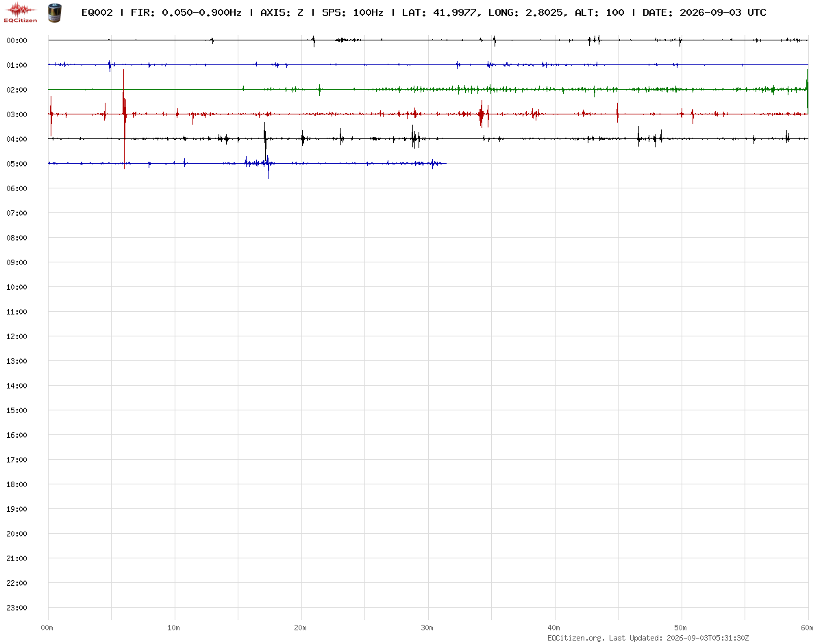Select the 12:00 hour row label
822x644 pixels.
pos(16,336)
